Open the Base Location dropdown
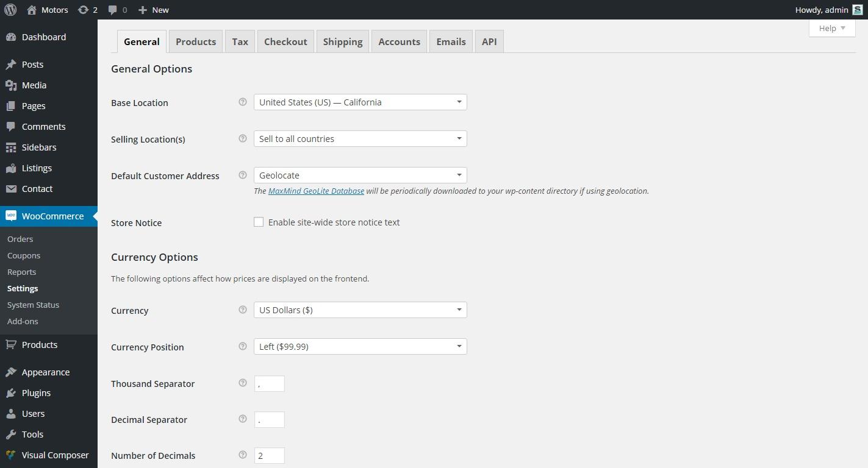868x468 pixels. click(x=360, y=102)
